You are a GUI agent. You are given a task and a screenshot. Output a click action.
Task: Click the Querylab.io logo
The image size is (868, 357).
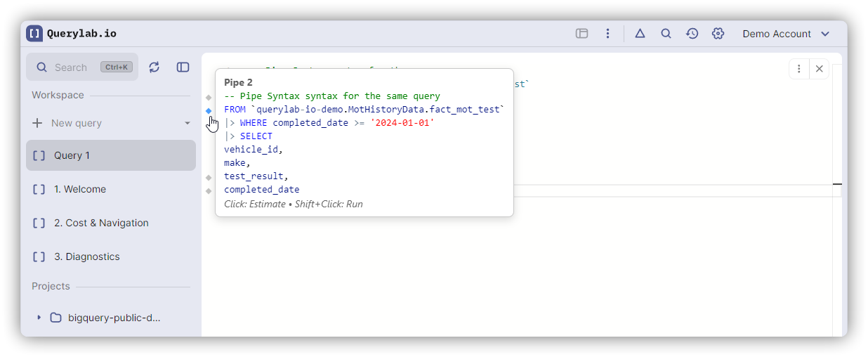71,34
